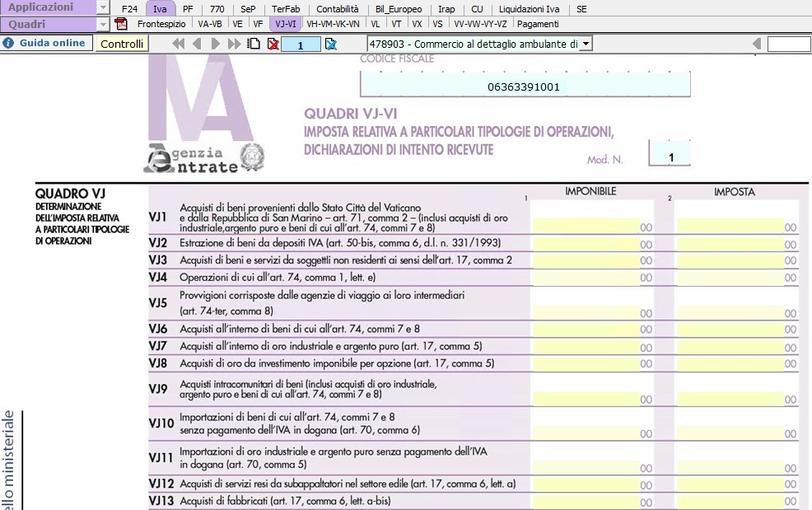Click VJ3 Imponibile field
812x510 pixels.
[586, 260]
